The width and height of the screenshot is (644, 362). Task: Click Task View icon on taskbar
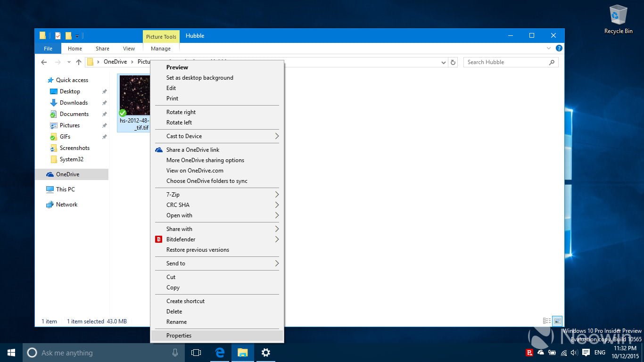(x=196, y=353)
